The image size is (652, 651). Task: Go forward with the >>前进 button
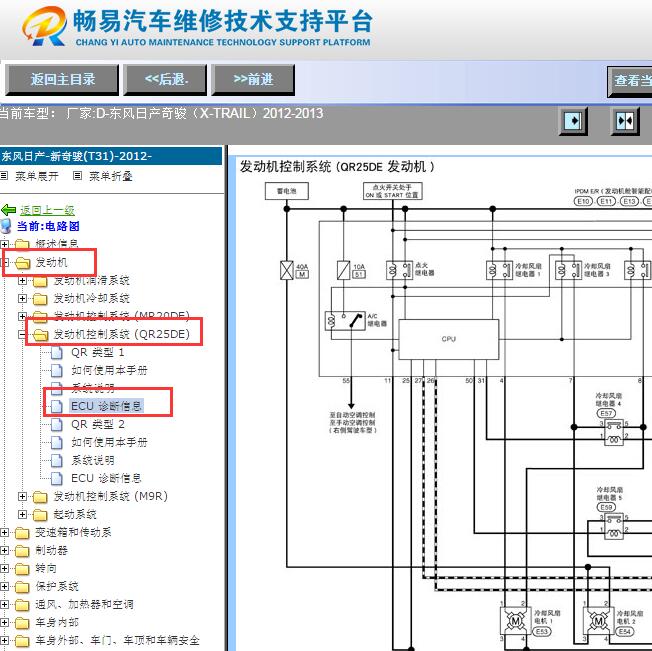click(253, 79)
